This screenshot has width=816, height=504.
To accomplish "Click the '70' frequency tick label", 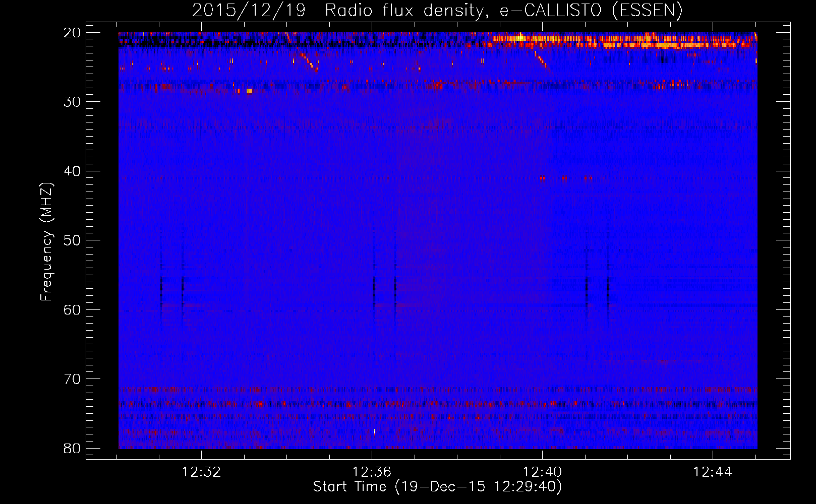I will point(73,379).
